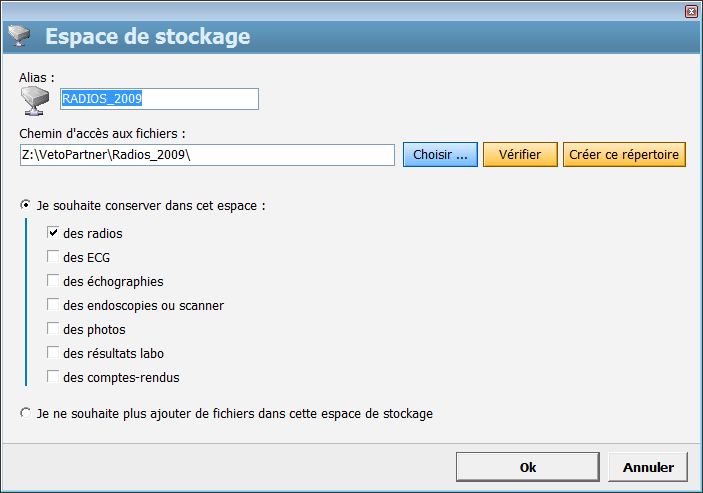This screenshot has height=493, width=703.
Task: Click the Vérifier button
Action: point(520,155)
